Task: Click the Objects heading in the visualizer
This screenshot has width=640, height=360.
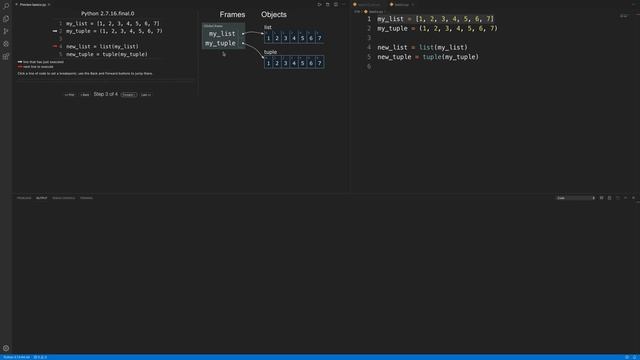Action: coord(274,14)
